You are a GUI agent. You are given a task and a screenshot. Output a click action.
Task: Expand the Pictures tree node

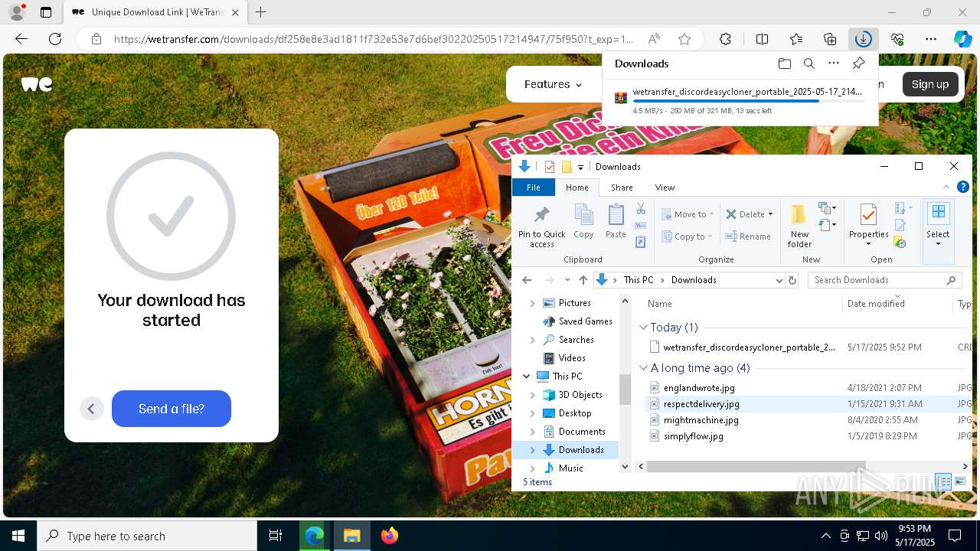[x=533, y=303]
